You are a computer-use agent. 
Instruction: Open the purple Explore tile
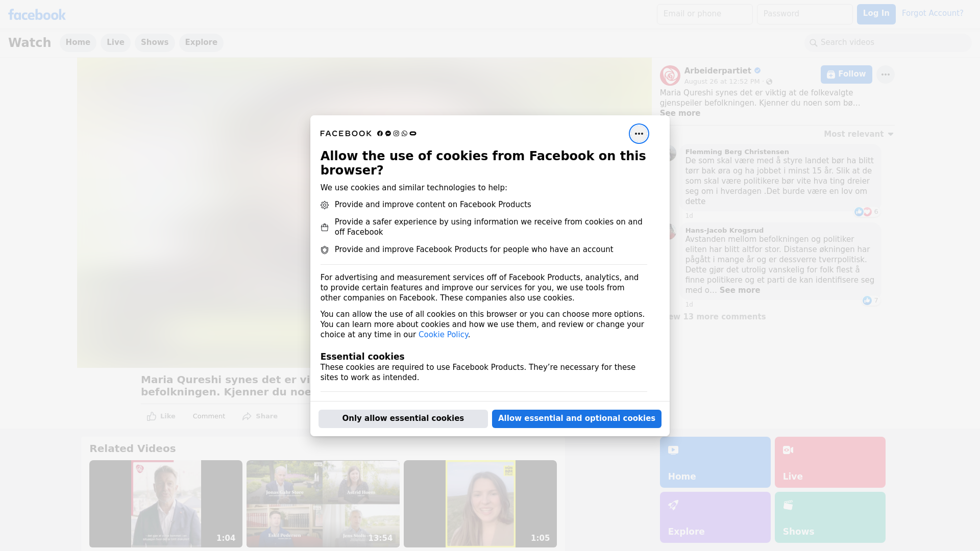coord(715,517)
